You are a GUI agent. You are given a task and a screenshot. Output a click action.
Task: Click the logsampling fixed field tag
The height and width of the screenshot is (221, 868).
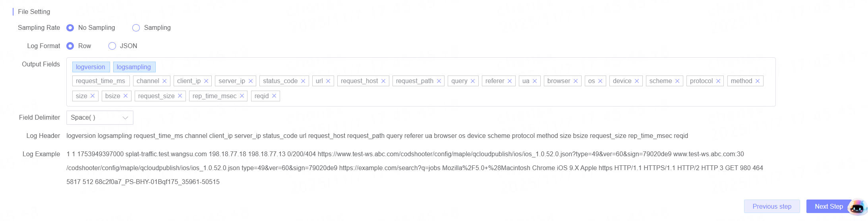(134, 67)
